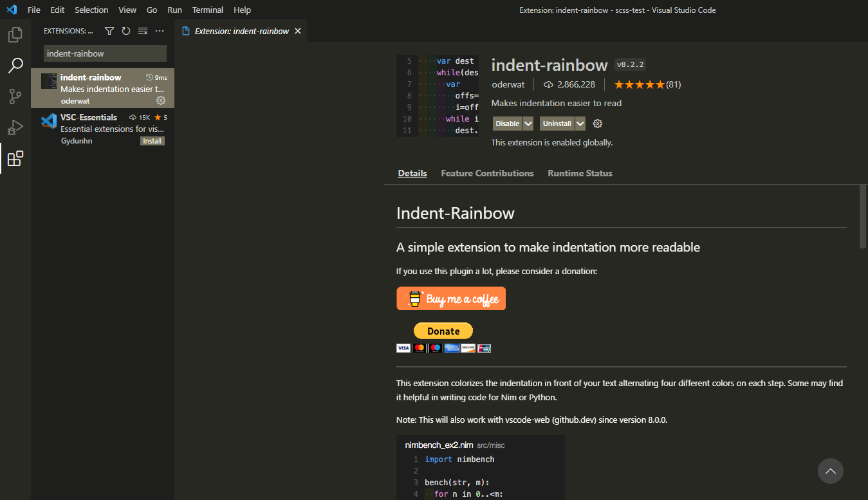The width and height of the screenshot is (868, 500).
Task: Click the Disable button
Action: pos(508,124)
